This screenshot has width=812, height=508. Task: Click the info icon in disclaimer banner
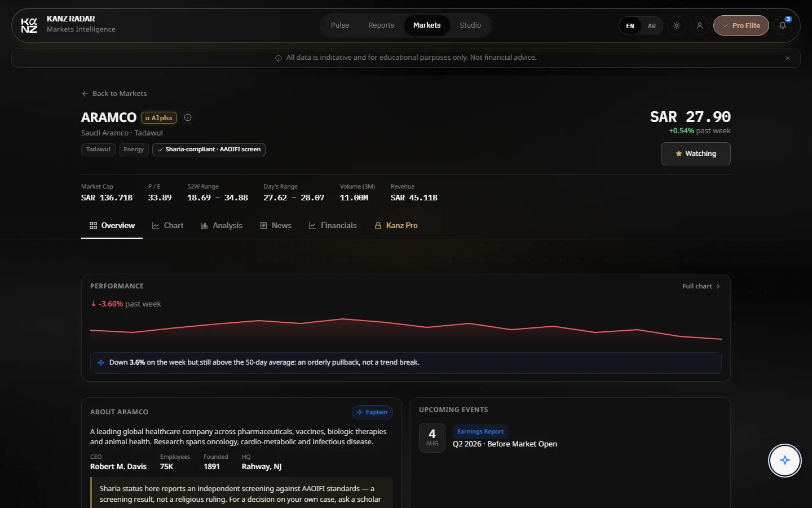pos(279,58)
